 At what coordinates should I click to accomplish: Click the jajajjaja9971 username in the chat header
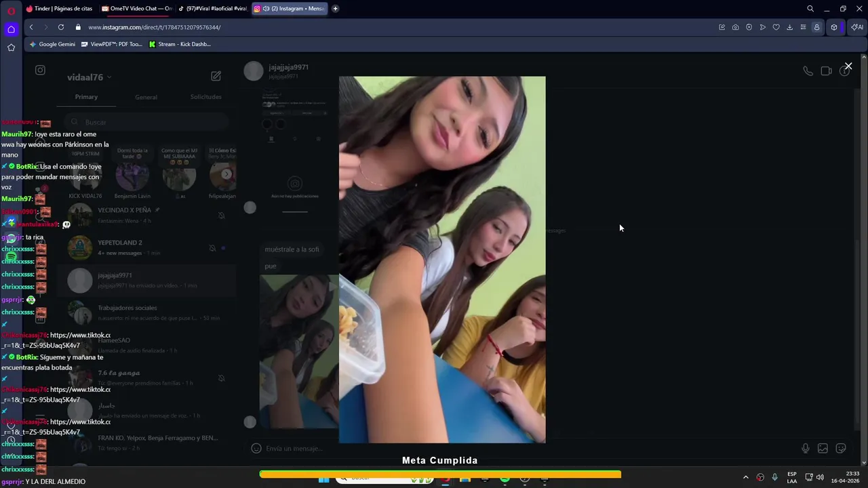[288, 67]
